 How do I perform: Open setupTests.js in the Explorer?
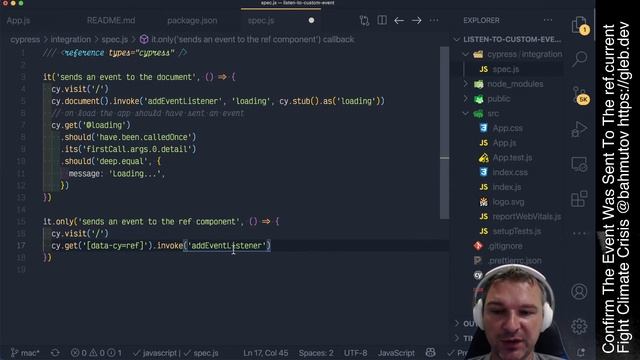click(517, 231)
